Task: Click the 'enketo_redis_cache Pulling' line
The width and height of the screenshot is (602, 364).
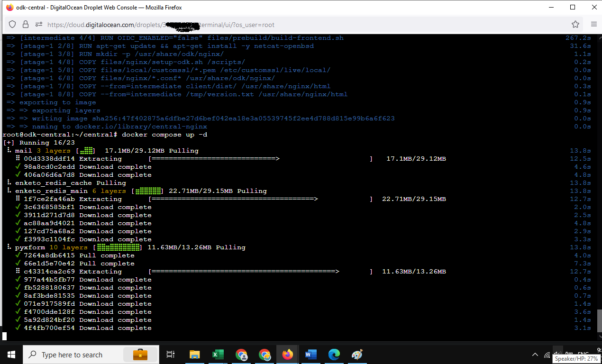Action: (x=71, y=183)
